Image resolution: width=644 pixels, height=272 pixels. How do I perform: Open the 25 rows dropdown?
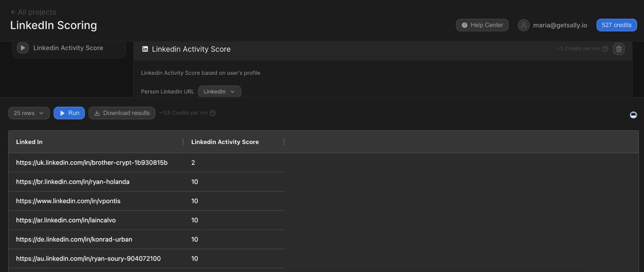tap(29, 113)
